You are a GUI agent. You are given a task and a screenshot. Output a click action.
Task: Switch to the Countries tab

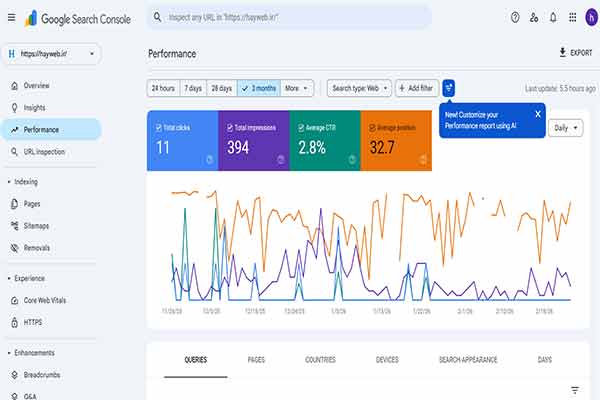point(320,360)
